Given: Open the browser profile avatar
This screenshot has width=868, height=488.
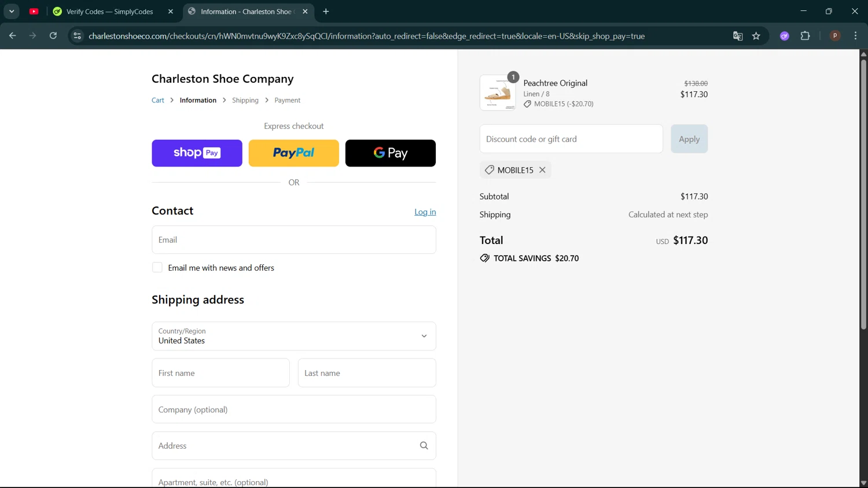Looking at the screenshot, I should pyautogui.click(x=835, y=36).
